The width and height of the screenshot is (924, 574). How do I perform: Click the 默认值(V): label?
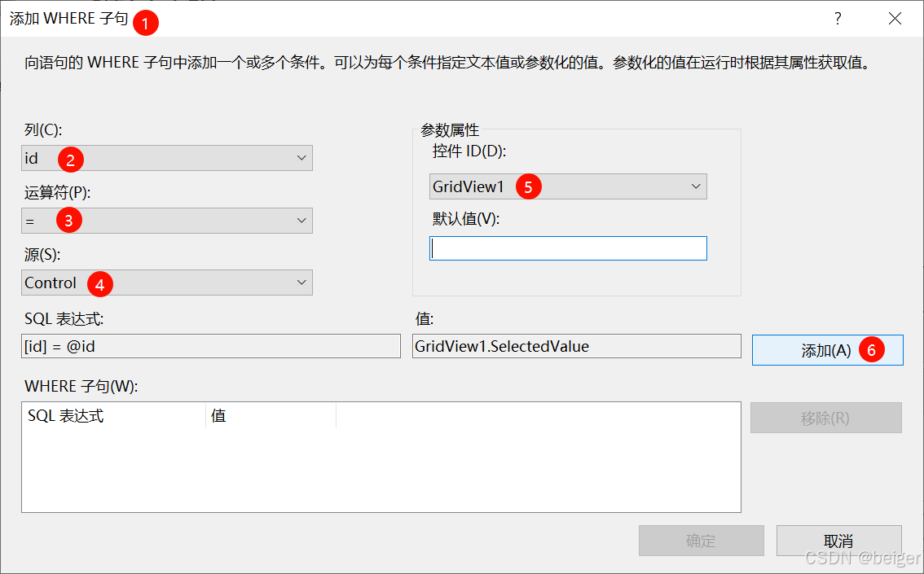[465, 219]
